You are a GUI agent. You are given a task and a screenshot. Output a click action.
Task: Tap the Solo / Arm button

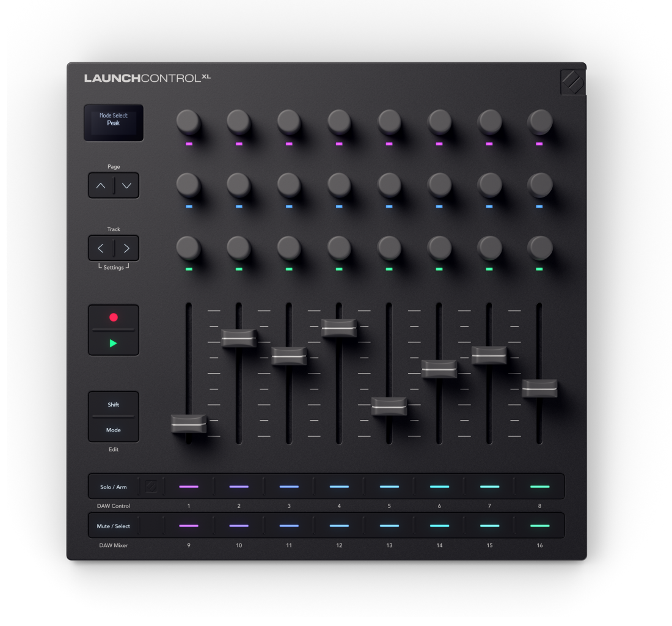pyautogui.click(x=114, y=487)
